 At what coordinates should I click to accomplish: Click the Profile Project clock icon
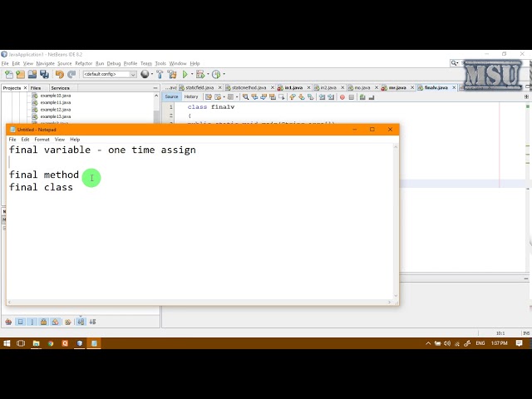(x=216, y=74)
